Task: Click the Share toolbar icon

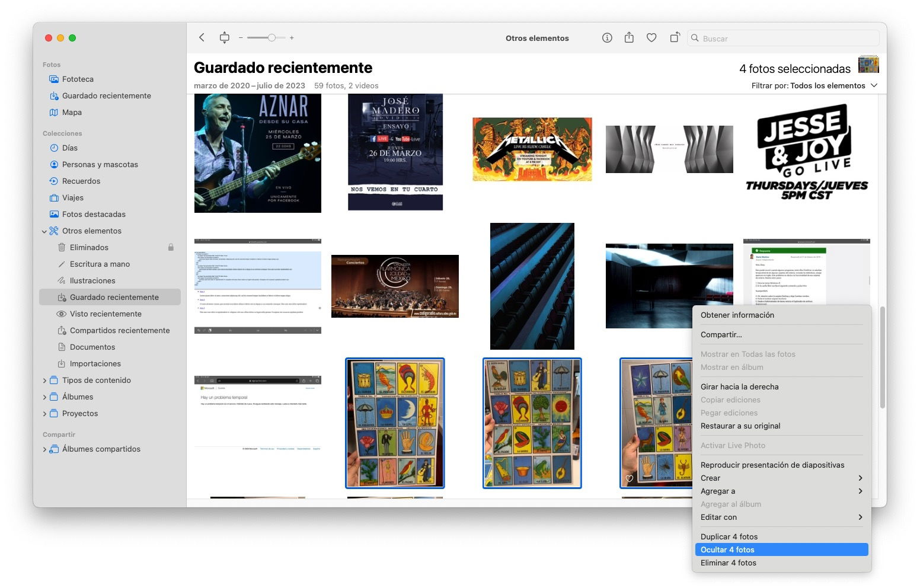Action: pyautogui.click(x=629, y=37)
